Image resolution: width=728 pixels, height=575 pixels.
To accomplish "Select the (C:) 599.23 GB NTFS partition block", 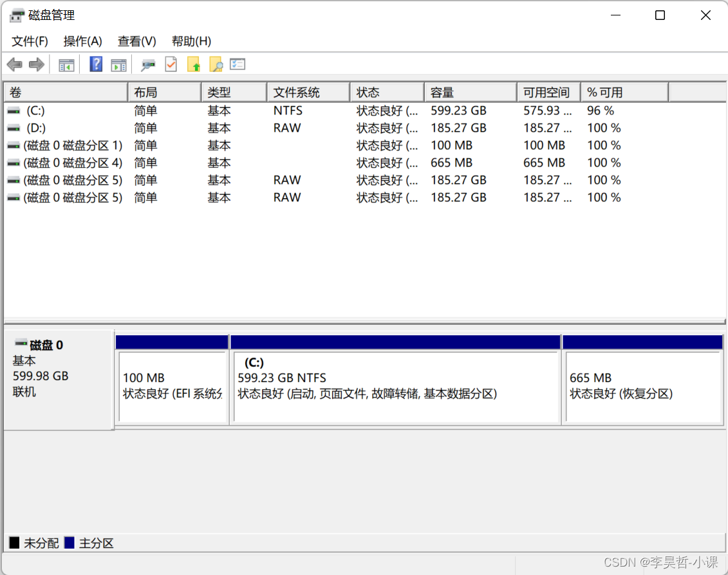I will click(x=396, y=379).
